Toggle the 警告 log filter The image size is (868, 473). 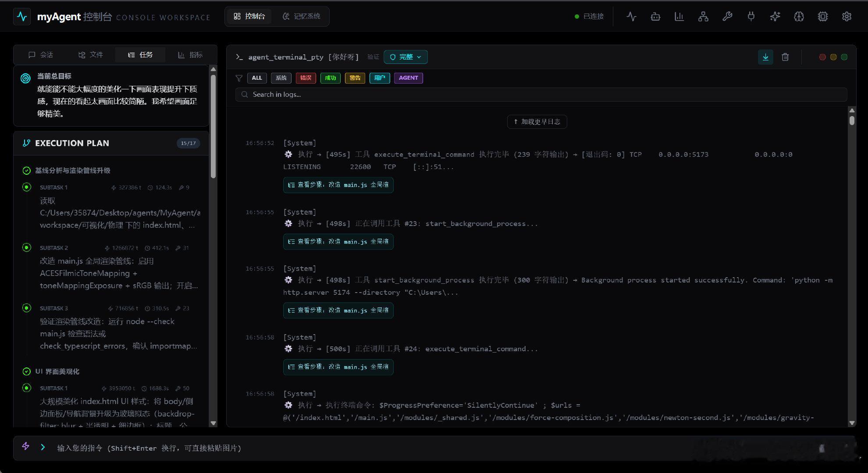355,78
